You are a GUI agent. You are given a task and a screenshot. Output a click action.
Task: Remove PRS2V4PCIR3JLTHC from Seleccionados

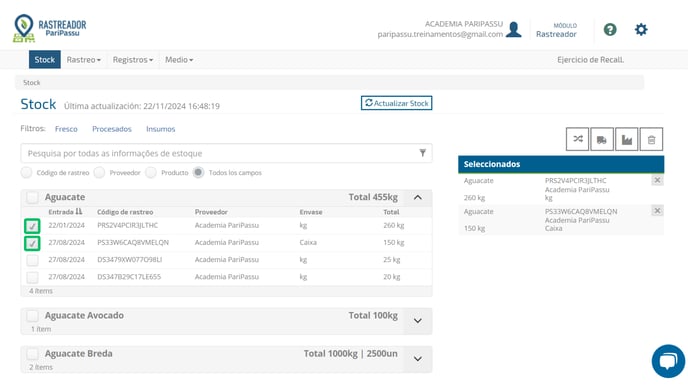[x=657, y=180]
